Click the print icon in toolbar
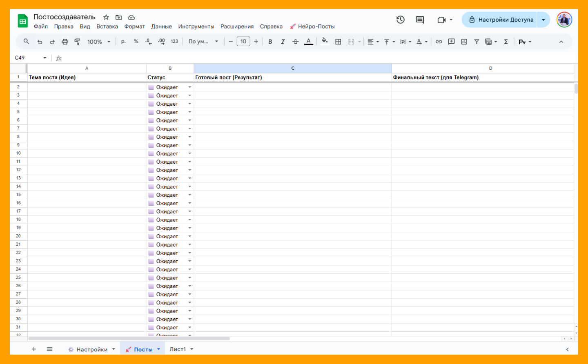The image size is (588, 364). click(x=65, y=42)
